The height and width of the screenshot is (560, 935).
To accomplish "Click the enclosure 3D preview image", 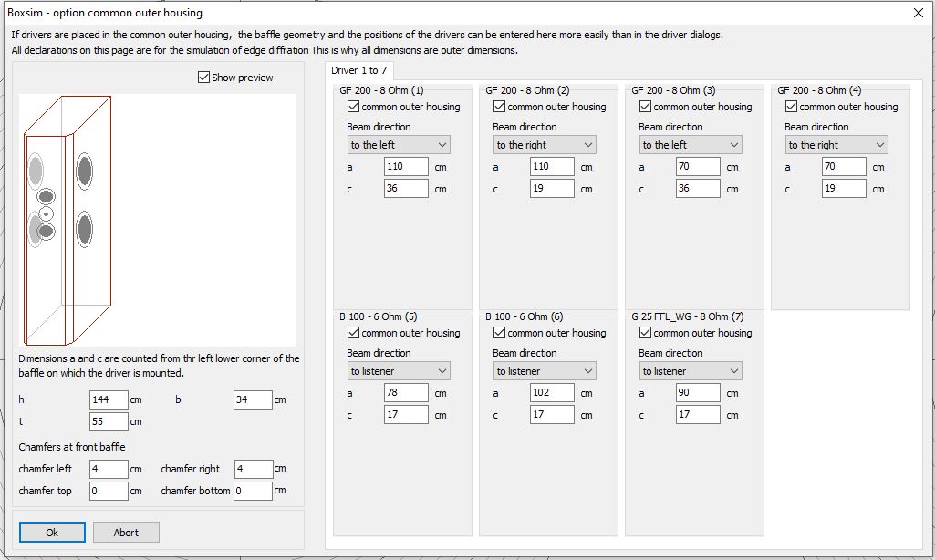I will pos(158,220).
